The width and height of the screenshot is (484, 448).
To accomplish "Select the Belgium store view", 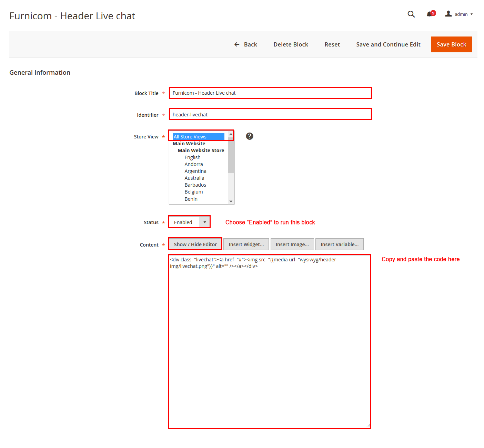I will point(194,192).
